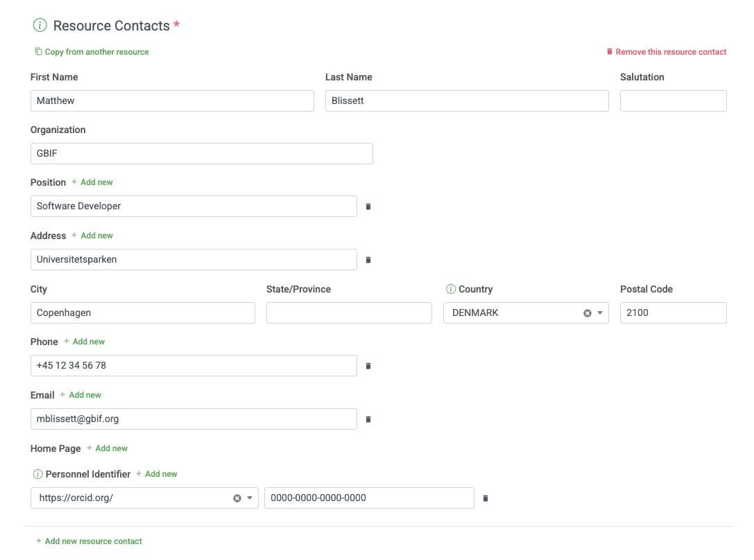
Task: Expand the personnel identifier directory dropdown
Action: (250, 498)
